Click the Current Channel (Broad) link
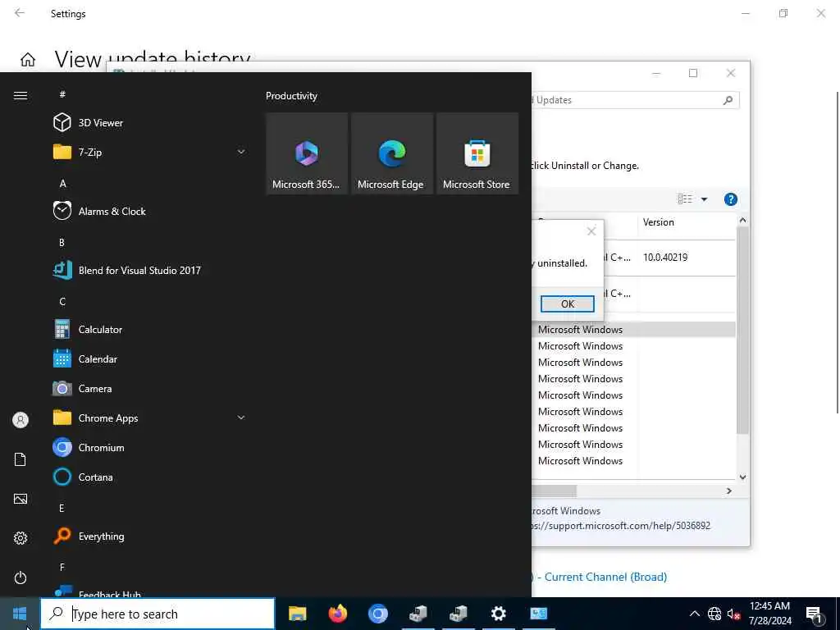Image resolution: width=840 pixels, height=630 pixels. [x=605, y=577]
